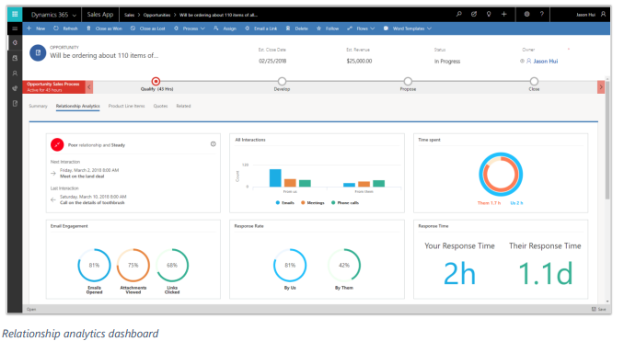The height and width of the screenshot is (364, 624).
Task: Advance the process bar right chevron
Action: click(601, 87)
